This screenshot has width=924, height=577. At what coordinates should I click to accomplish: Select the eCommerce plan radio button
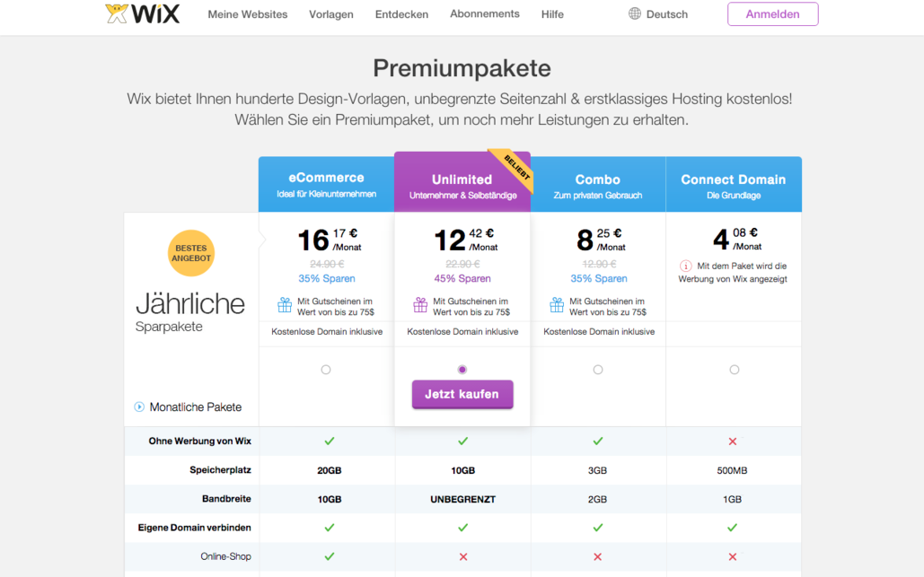[x=326, y=370]
